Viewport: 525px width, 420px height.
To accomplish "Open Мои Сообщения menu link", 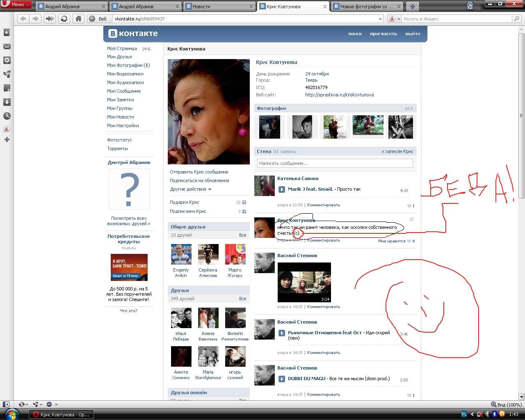I will 123,91.
